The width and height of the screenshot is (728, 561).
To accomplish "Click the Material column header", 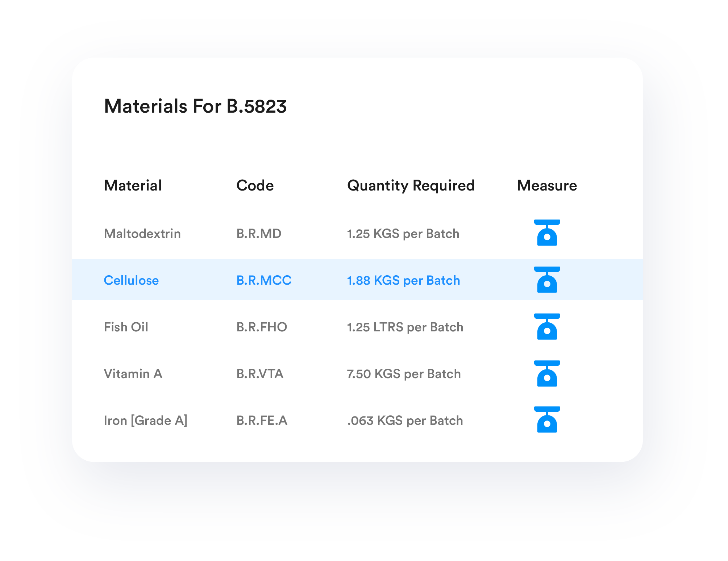I will [x=133, y=185].
